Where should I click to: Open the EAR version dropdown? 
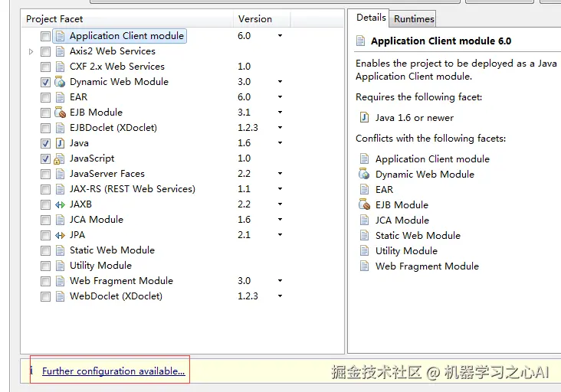pyautogui.click(x=280, y=96)
